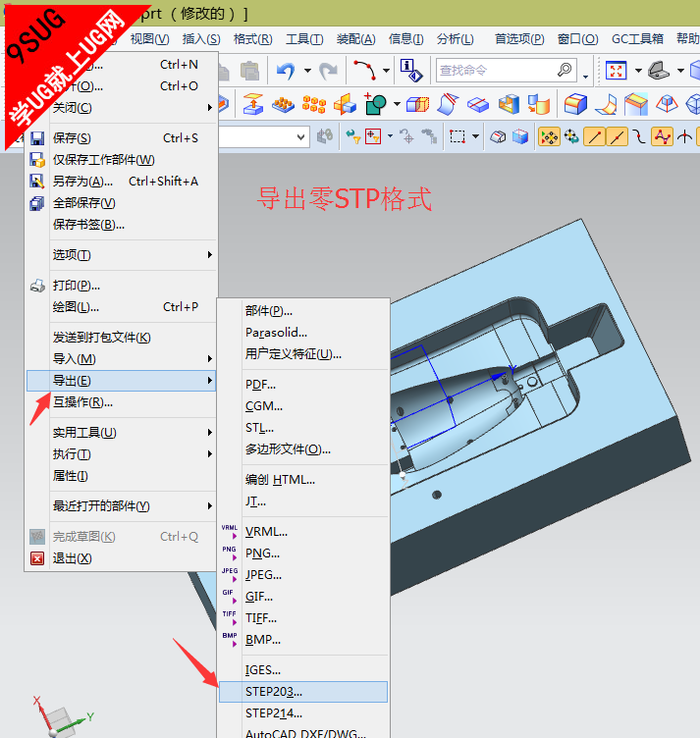The height and width of the screenshot is (738, 700).
Task: Choose 另存为(A) in the file menu
Action: coord(122,182)
